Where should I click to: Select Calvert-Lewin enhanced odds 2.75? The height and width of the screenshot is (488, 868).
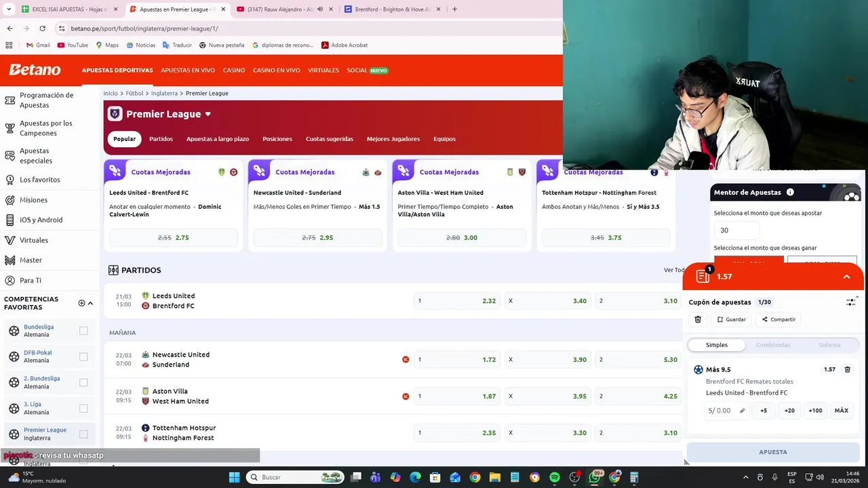[174, 238]
